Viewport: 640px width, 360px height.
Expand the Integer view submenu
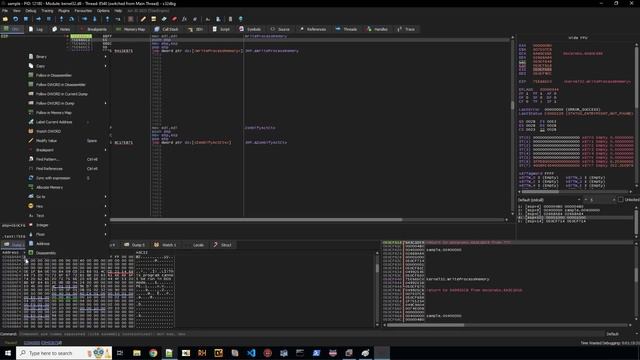[x=67, y=225]
